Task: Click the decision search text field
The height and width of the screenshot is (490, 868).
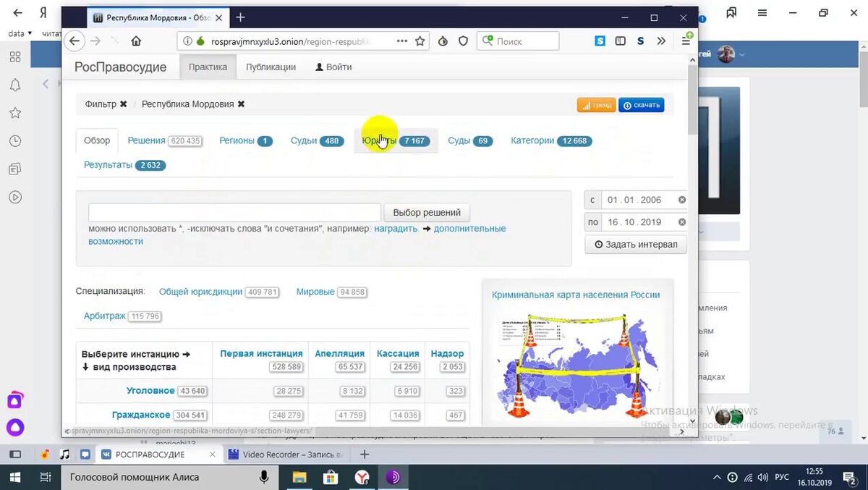Action: (x=234, y=213)
